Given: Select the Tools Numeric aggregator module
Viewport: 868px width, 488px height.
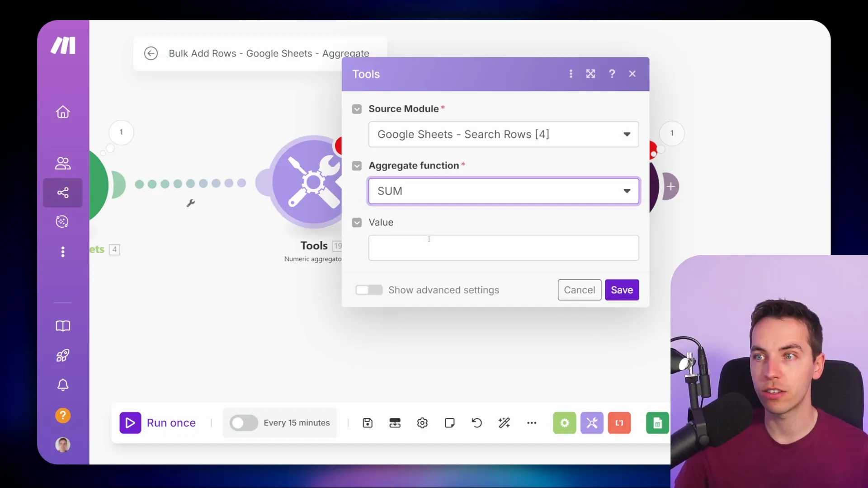Looking at the screenshot, I should click(307, 182).
